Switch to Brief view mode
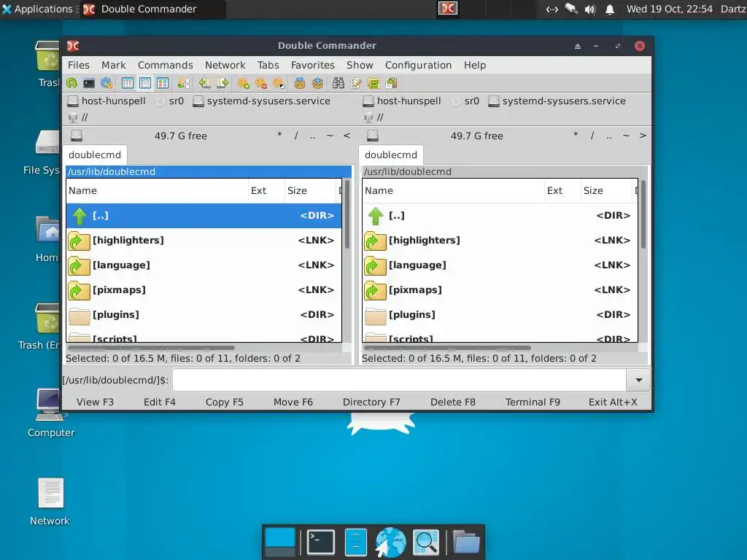The height and width of the screenshot is (560, 747). [x=127, y=83]
